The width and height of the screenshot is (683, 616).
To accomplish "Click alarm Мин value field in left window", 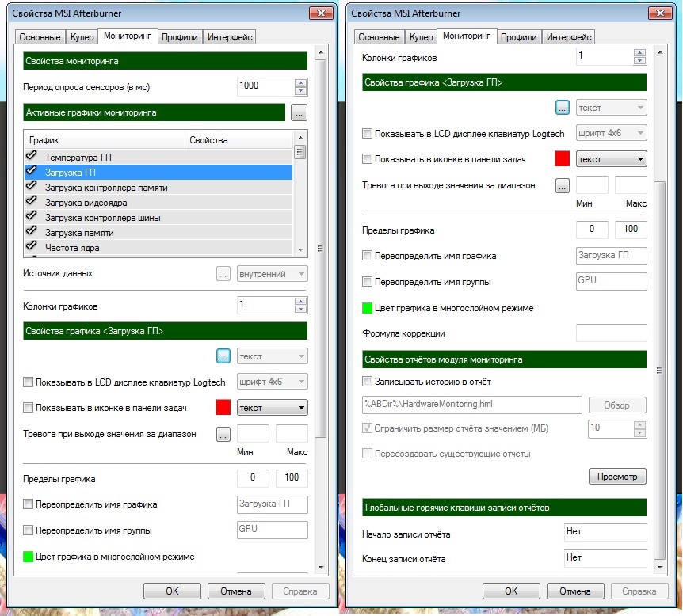I will click(253, 434).
